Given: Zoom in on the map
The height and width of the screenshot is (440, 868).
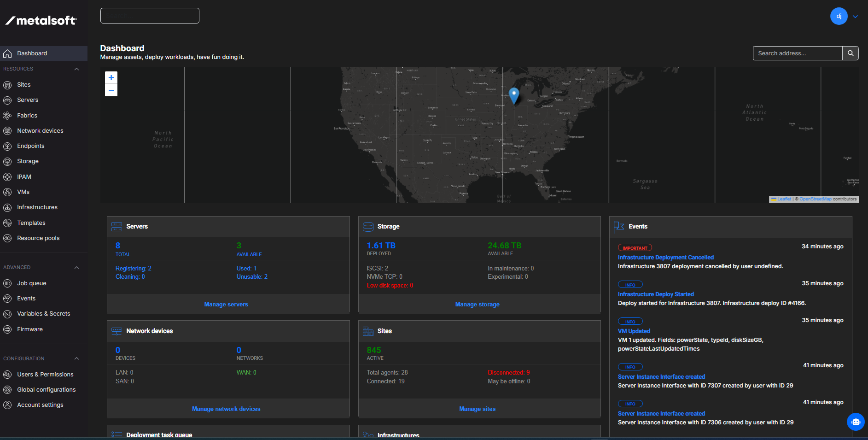Looking at the screenshot, I should pyautogui.click(x=111, y=78).
